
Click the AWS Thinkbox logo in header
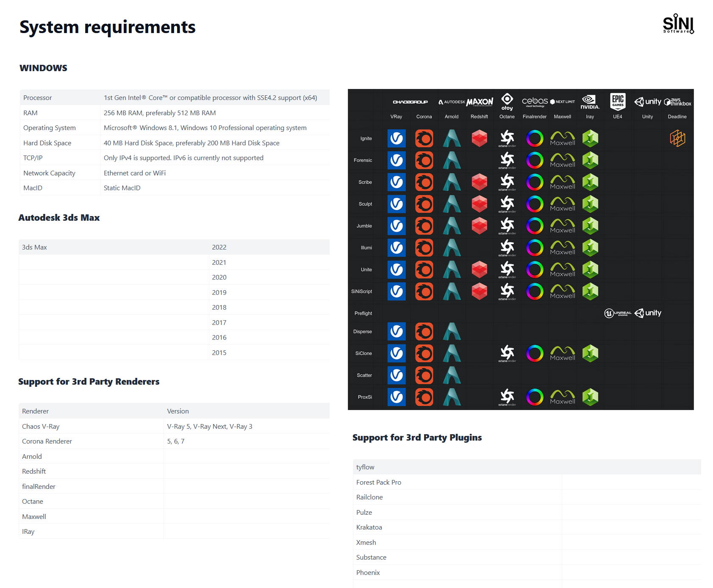[677, 102]
